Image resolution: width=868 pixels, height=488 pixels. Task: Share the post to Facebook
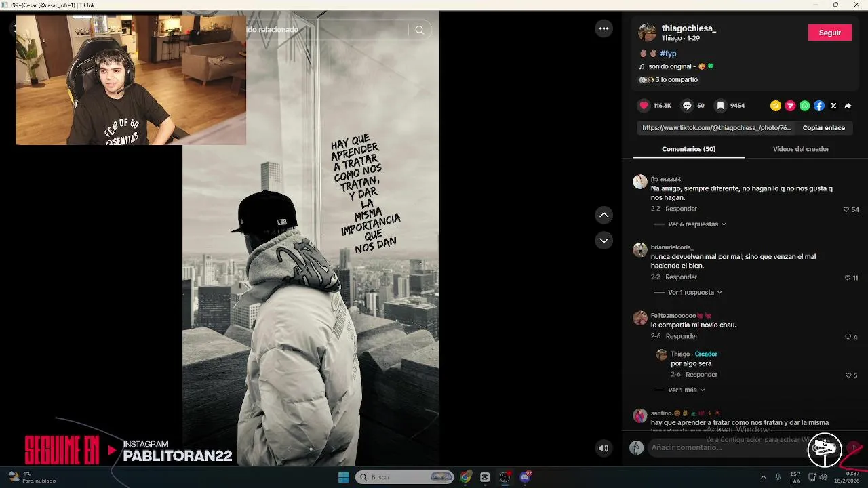click(819, 106)
